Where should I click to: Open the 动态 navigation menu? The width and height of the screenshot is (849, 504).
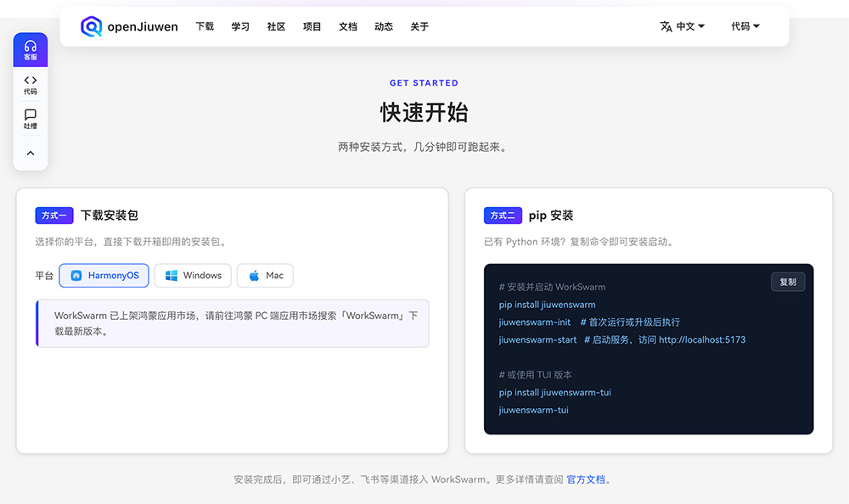[384, 26]
